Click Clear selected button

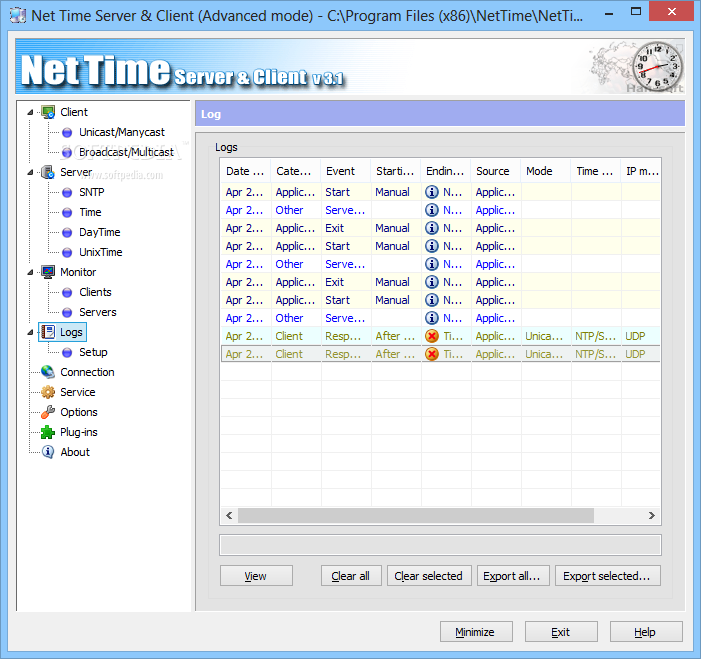pyautogui.click(x=429, y=576)
